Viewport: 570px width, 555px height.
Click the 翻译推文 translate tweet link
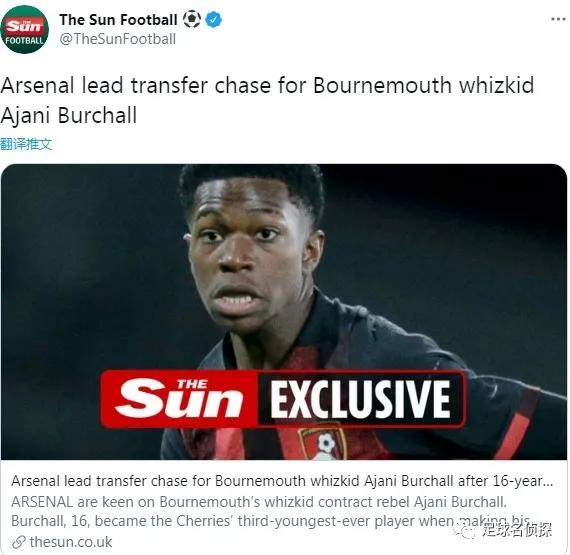26,144
